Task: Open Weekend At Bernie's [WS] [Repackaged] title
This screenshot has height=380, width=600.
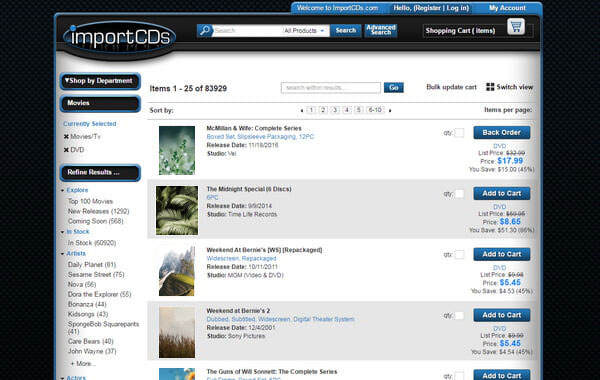Action: 264,250
